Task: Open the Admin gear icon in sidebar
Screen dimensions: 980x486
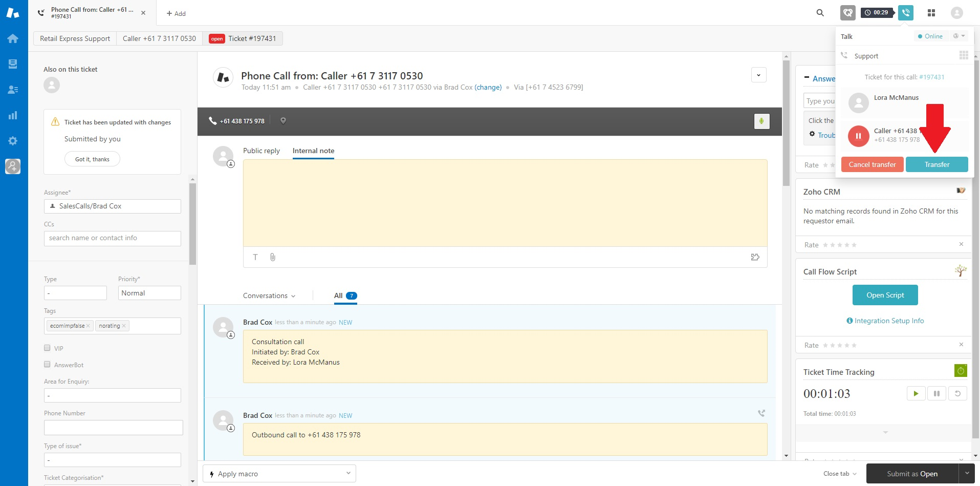Action: point(13,141)
